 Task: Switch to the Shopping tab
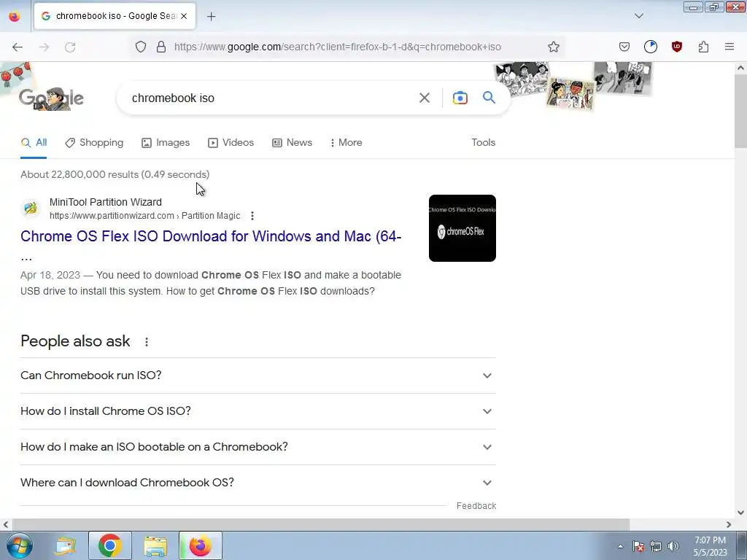94,142
